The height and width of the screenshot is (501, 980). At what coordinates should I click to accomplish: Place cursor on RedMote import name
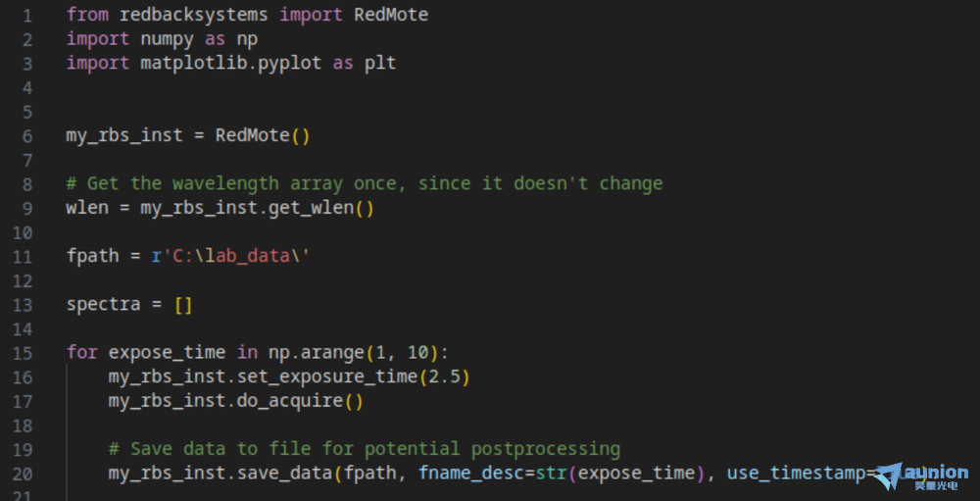[x=391, y=15]
